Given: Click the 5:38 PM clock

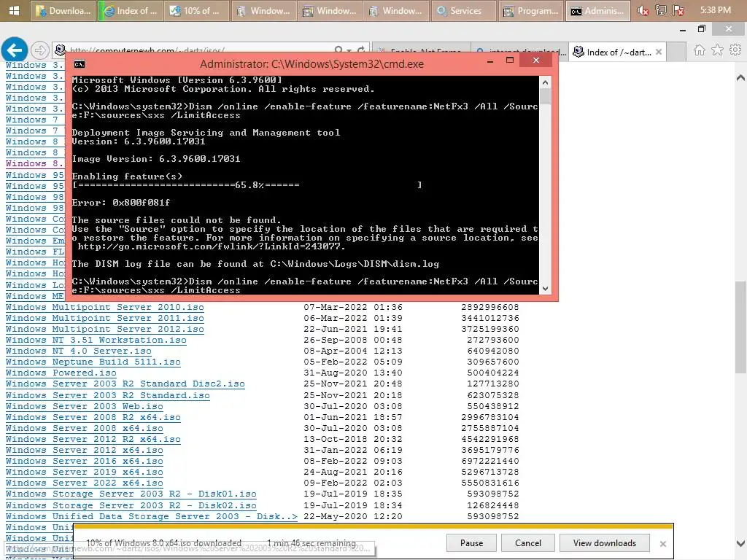Looking at the screenshot, I should pos(715,10).
